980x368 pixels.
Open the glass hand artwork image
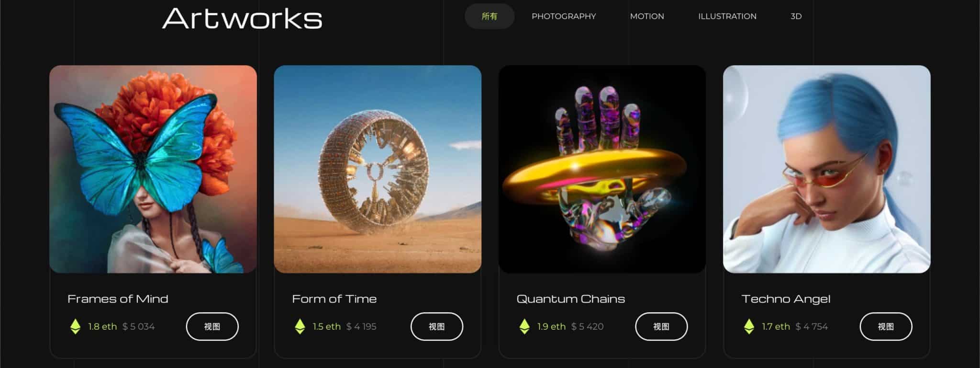pos(602,169)
